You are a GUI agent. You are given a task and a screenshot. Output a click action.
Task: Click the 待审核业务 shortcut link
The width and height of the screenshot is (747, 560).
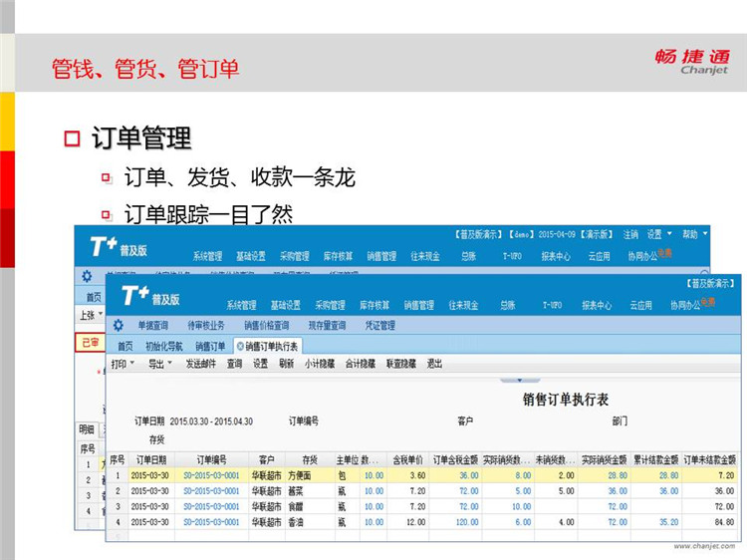click(206, 326)
